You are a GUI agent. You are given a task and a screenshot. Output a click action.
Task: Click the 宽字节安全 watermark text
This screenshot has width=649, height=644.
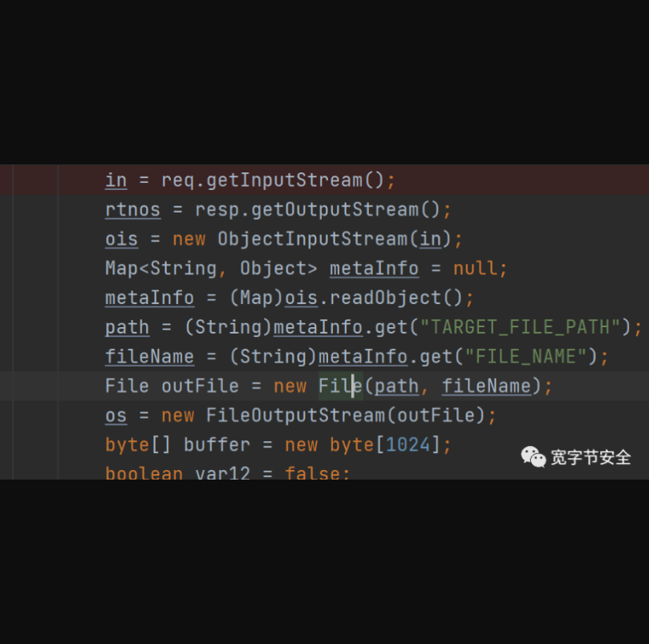590,457
